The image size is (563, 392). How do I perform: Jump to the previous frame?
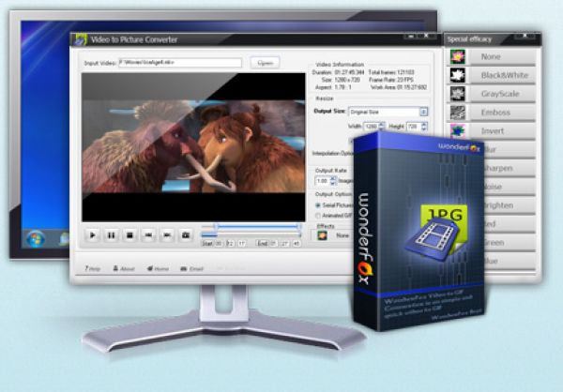coord(148,235)
